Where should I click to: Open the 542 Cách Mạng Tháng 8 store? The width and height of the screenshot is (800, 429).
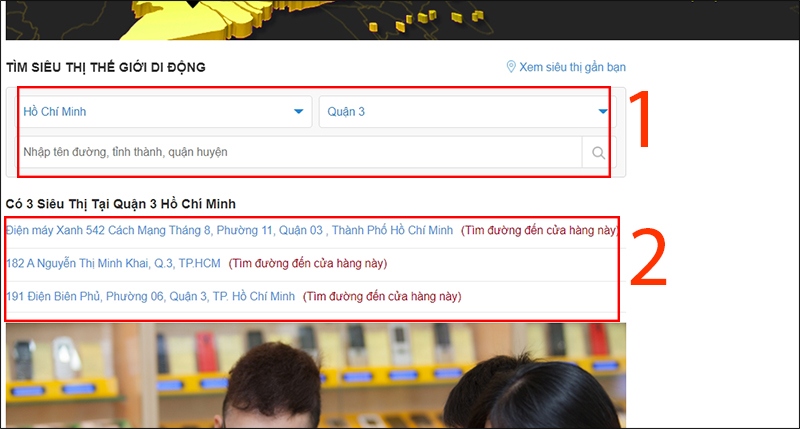(230, 231)
